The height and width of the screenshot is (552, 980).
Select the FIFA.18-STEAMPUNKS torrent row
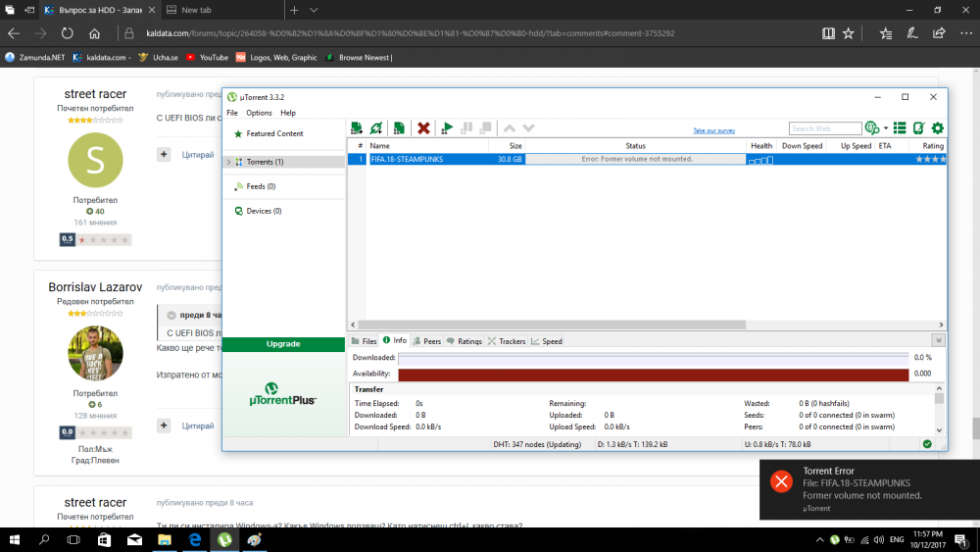click(647, 160)
